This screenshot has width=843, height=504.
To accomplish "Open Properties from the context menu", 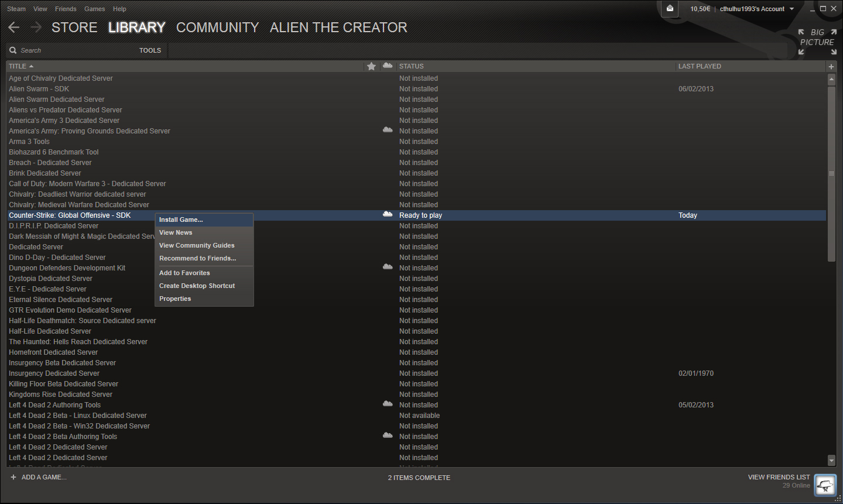I will coord(204,299).
